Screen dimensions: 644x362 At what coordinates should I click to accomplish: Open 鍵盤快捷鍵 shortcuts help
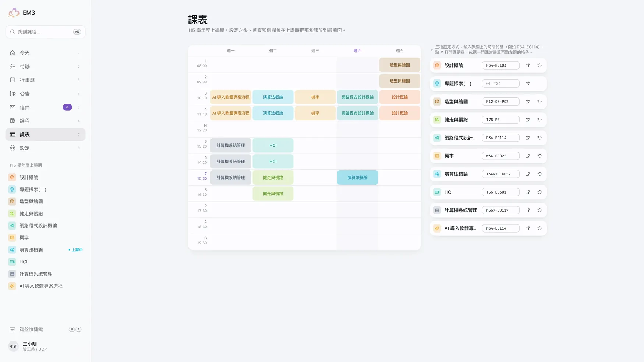pos(45,329)
